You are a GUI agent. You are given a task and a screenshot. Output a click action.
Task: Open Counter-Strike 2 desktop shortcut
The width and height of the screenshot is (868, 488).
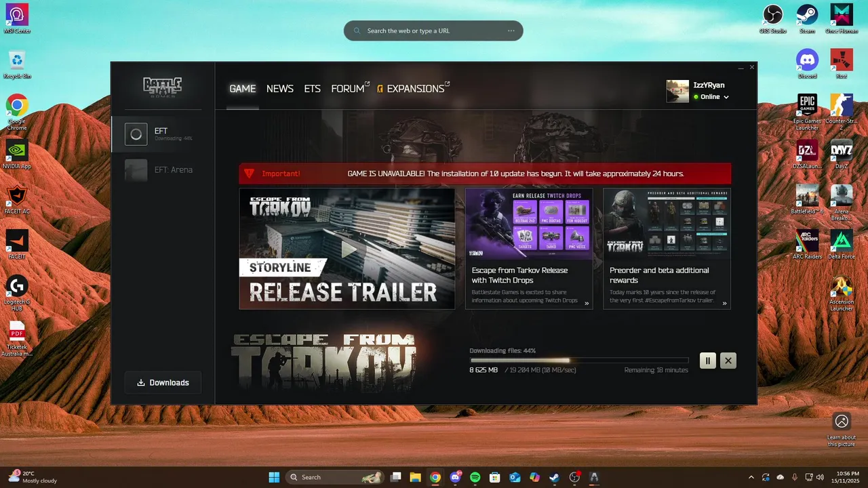[842, 113]
